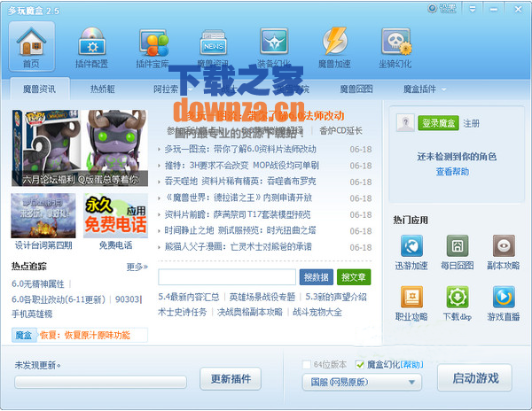
Task: Click the 恢复：恢复原汁原味功能 notice
Action: point(85,336)
